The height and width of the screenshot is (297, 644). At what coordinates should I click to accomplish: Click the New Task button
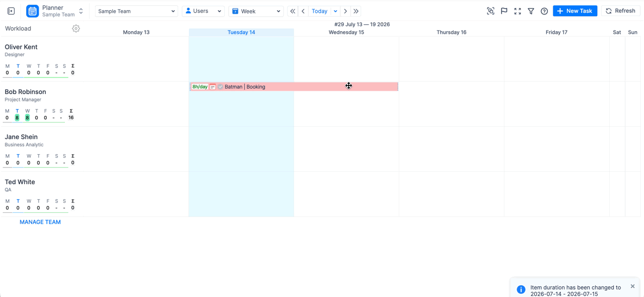575,11
